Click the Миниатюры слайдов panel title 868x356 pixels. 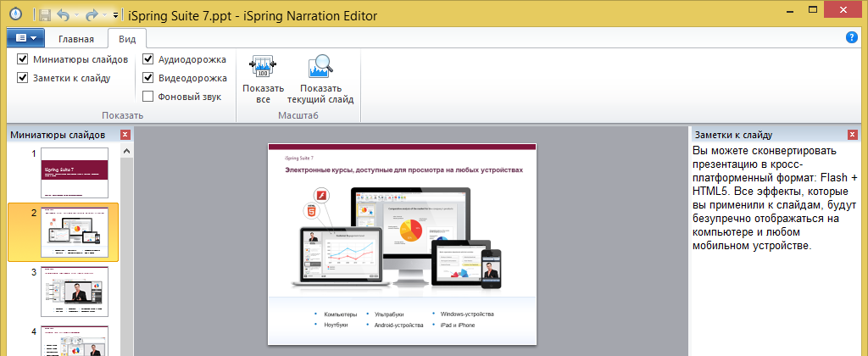pyautogui.click(x=58, y=135)
